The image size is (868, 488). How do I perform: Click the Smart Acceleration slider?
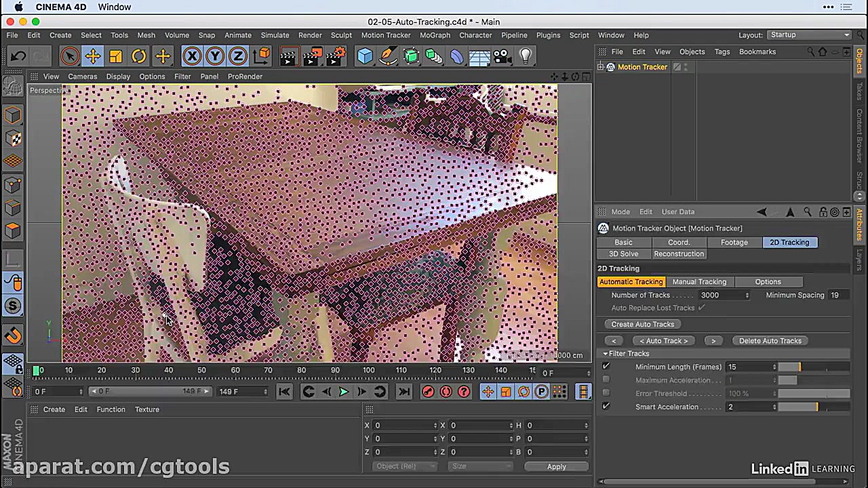point(812,407)
